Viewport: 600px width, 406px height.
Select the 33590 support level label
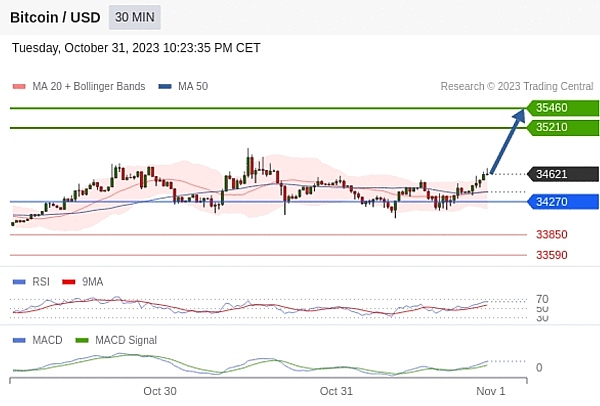[551, 255]
